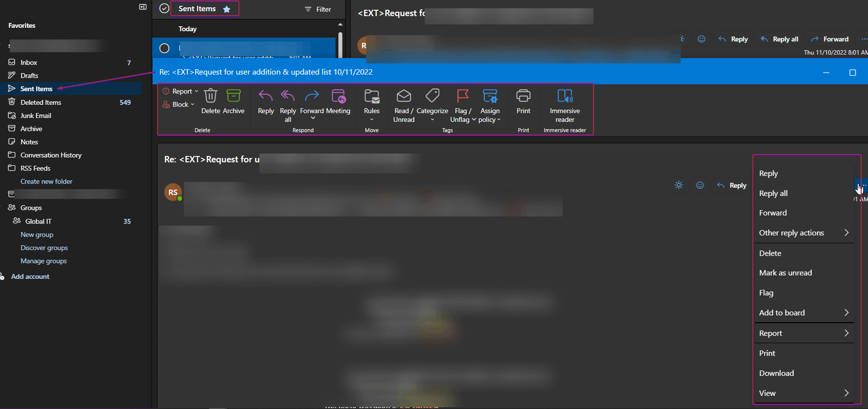The image size is (868, 409).
Task: Click Reply all button in background reading pane
Action: 779,39
